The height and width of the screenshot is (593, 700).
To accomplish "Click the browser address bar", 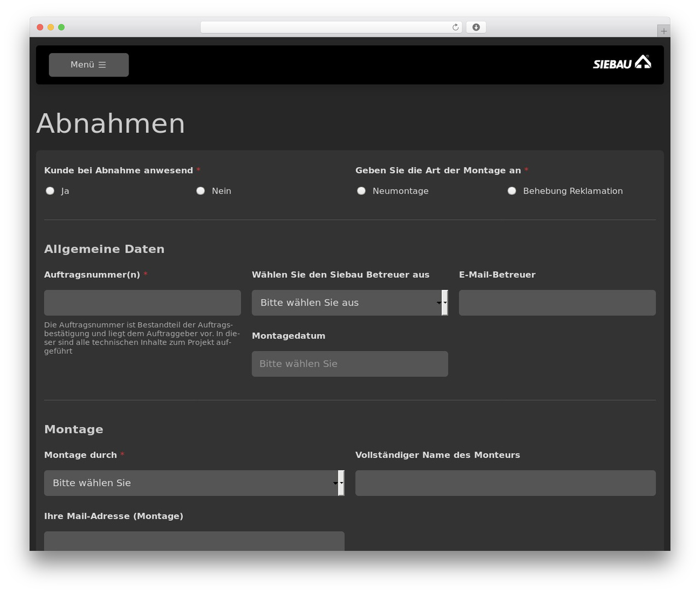I will point(331,27).
